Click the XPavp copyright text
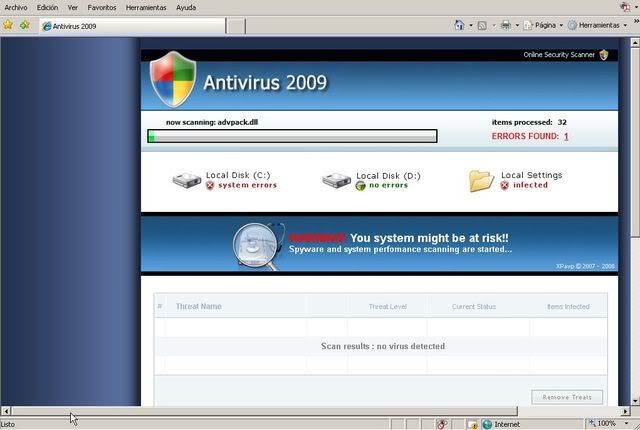 [x=585, y=266]
